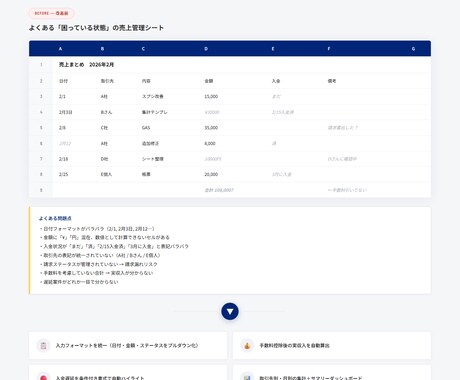Click the C社 client cell

[x=104, y=128]
